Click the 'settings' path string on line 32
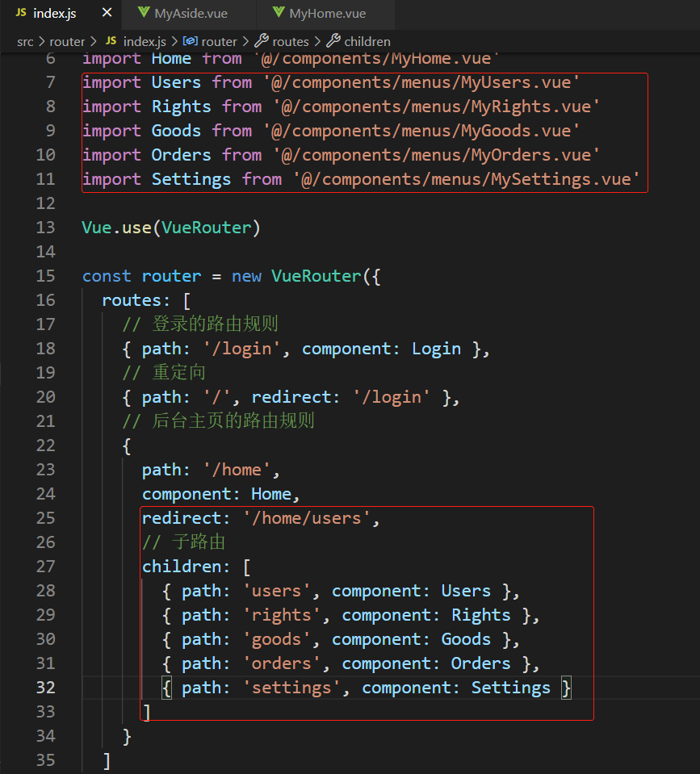This screenshot has width=700, height=774. click(291, 688)
